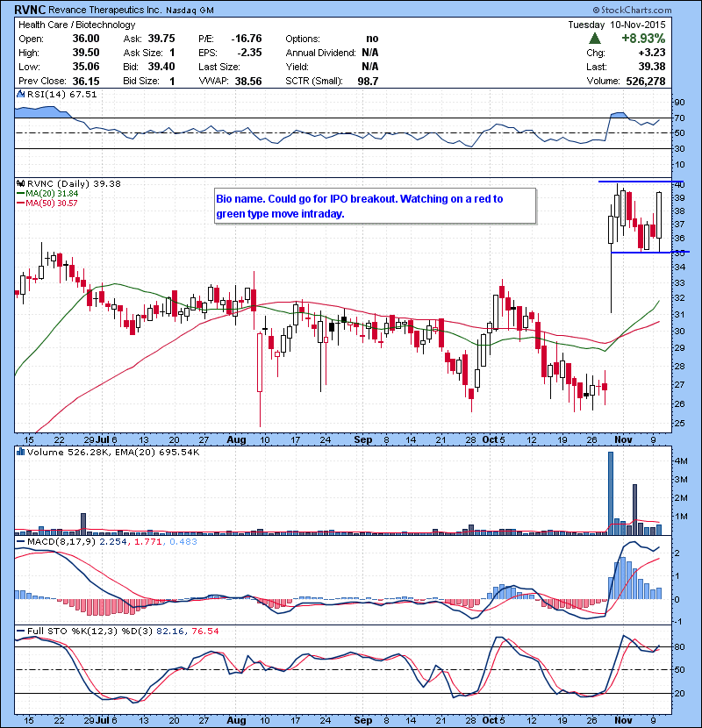The width and height of the screenshot is (702, 728).
Task: Click the Oct 5 label on price chart axis
Action: 493,439
